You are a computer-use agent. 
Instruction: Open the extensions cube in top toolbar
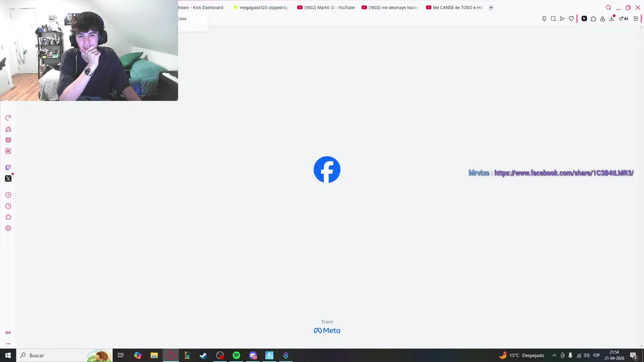tap(593, 19)
